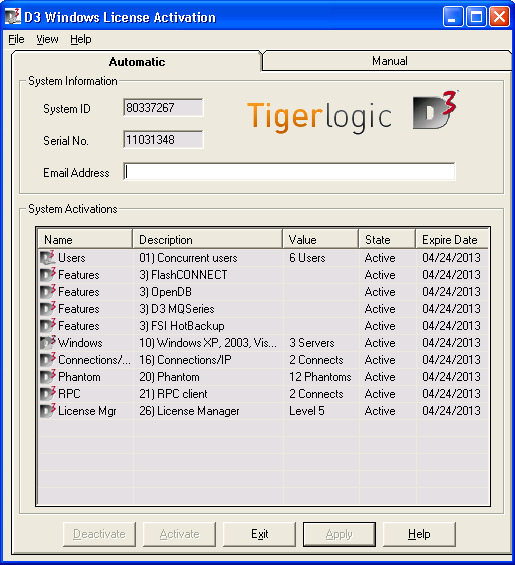Open the View menu
This screenshot has height=565, width=515.
click(47, 39)
